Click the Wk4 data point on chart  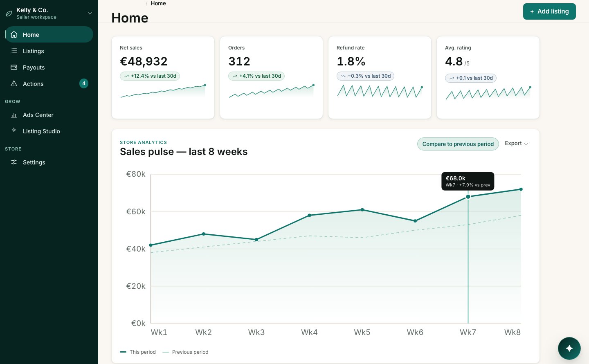[x=310, y=215]
